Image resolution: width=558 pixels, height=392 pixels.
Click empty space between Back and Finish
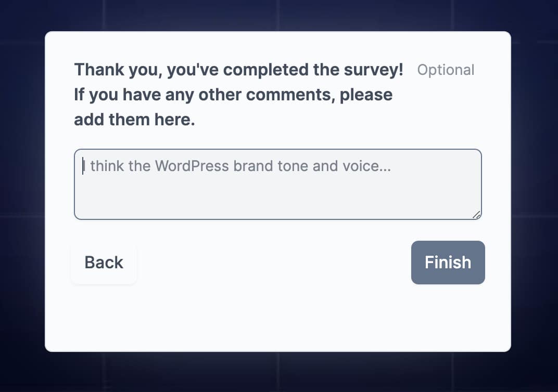pos(273,263)
